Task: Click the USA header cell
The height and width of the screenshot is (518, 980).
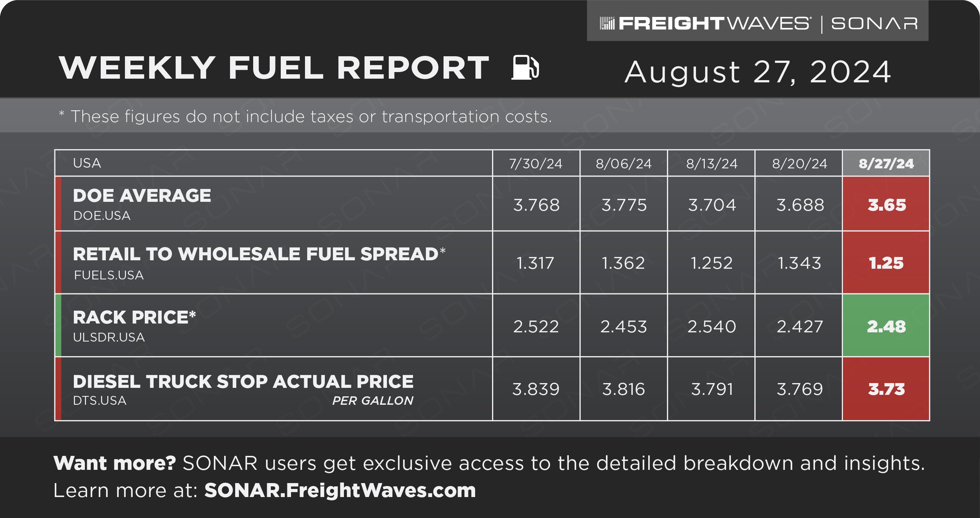Action: [x=273, y=163]
